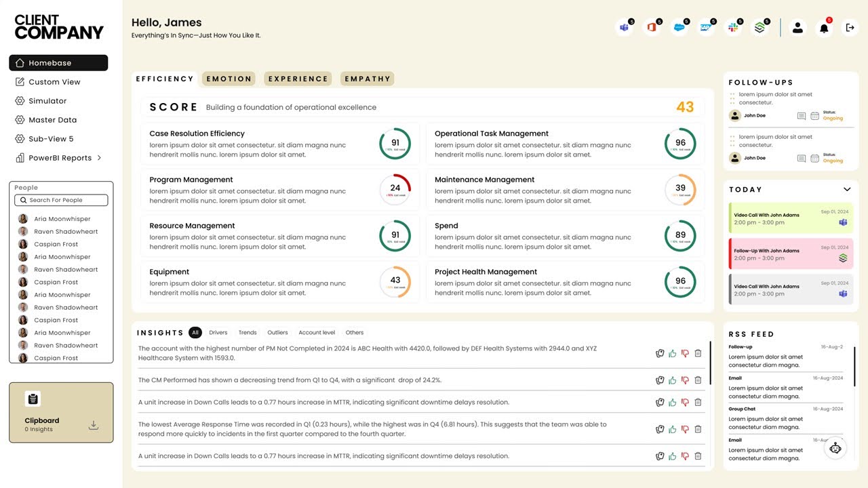Expand the PowerBI Reports submenu arrow
The height and width of the screenshot is (488, 868).
click(x=100, y=158)
